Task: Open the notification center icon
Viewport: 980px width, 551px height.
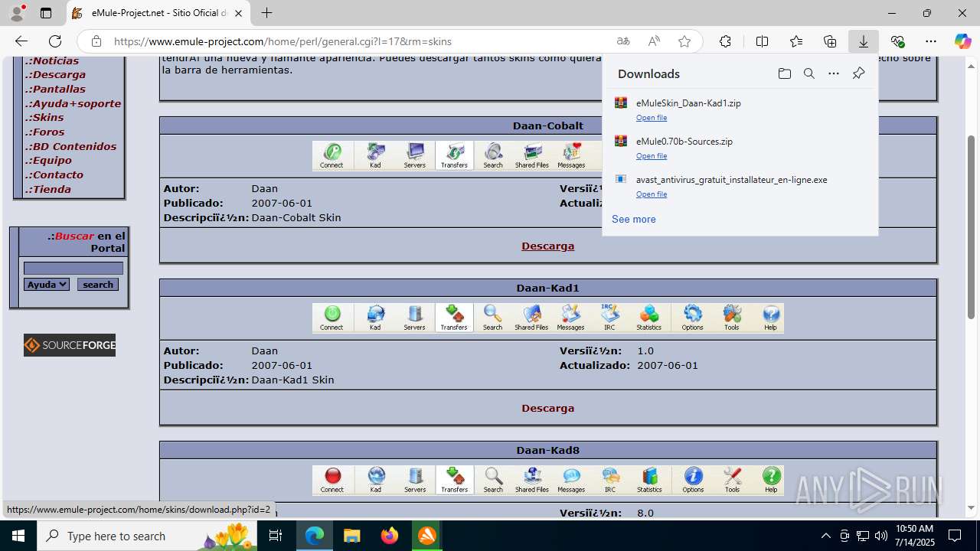Action: (955, 536)
